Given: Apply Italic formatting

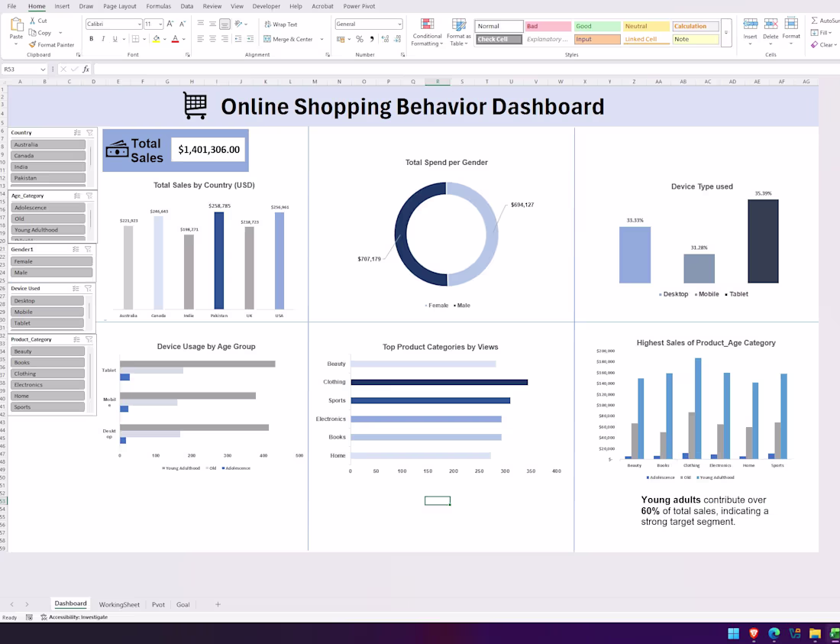Looking at the screenshot, I should (103, 38).
